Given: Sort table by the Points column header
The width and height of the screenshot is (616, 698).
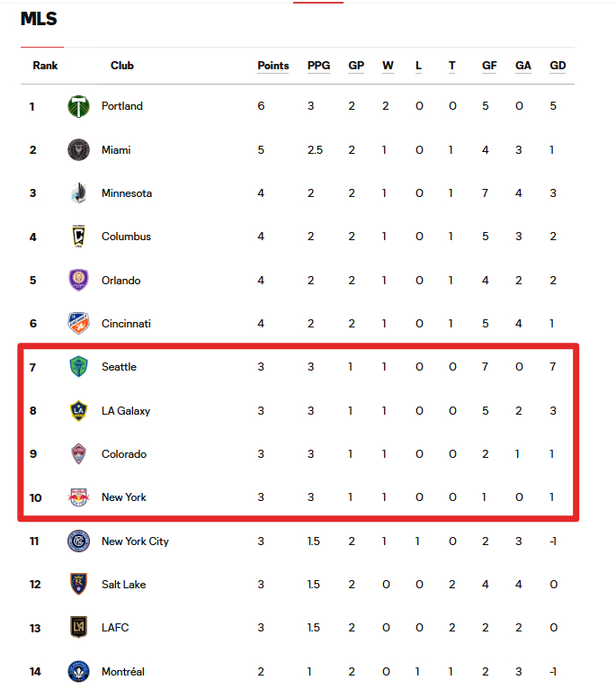Looking at the screenshot, I should 273,66.
